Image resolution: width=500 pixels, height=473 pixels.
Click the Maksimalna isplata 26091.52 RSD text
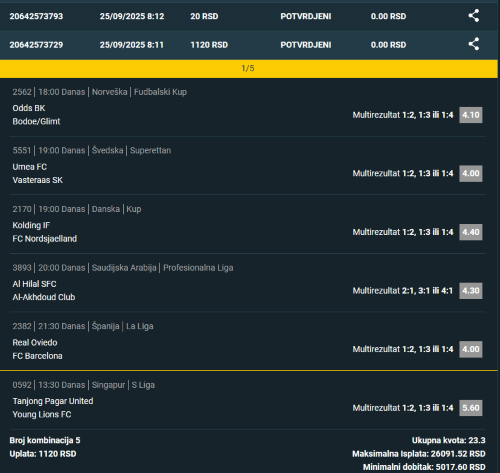[419, 454]
